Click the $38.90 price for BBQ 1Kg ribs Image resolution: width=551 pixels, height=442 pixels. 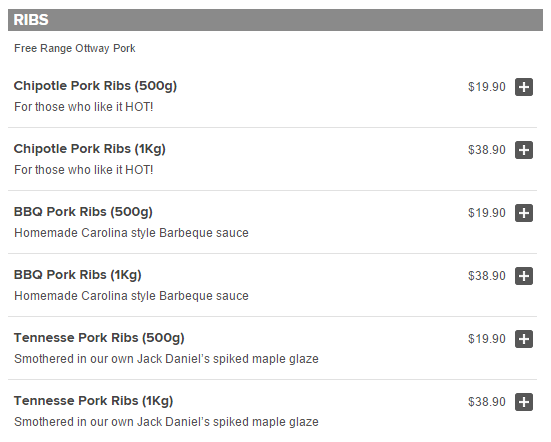click(487, 276)
